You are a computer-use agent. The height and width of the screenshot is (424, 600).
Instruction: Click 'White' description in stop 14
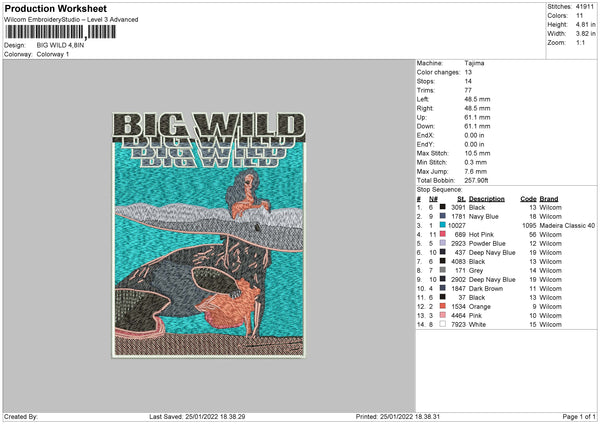tap(477, 325)
